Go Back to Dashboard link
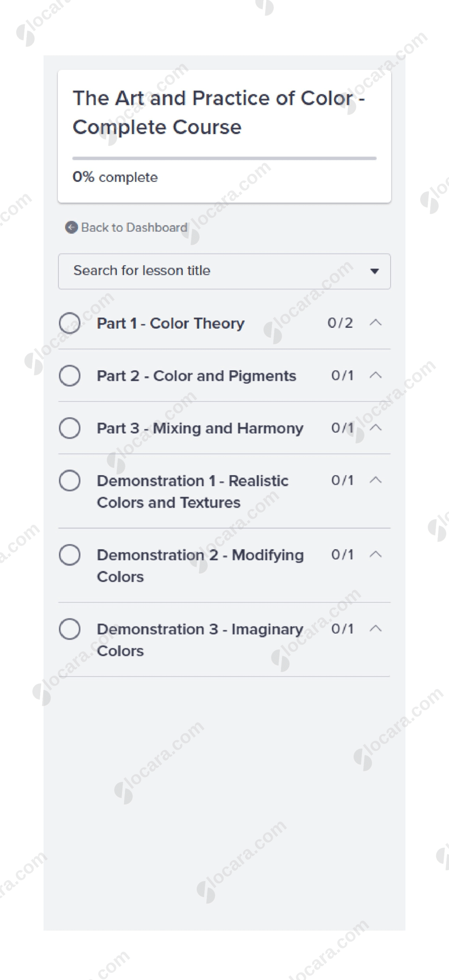The width and height of the screenshot is (449, 980). (134, 227)
